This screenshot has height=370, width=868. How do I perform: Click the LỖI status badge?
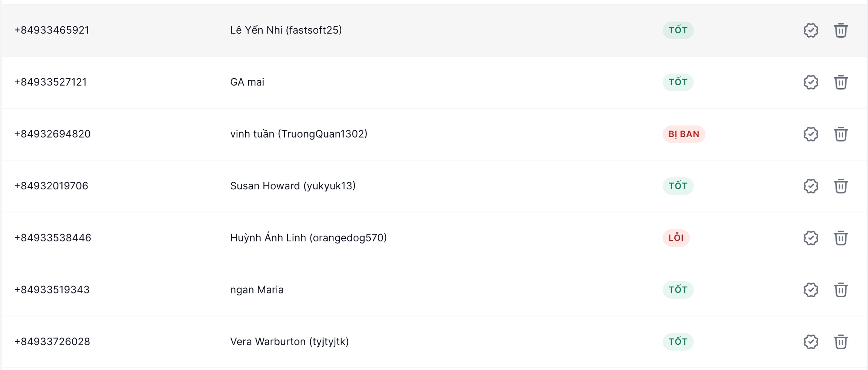[676, 238]
